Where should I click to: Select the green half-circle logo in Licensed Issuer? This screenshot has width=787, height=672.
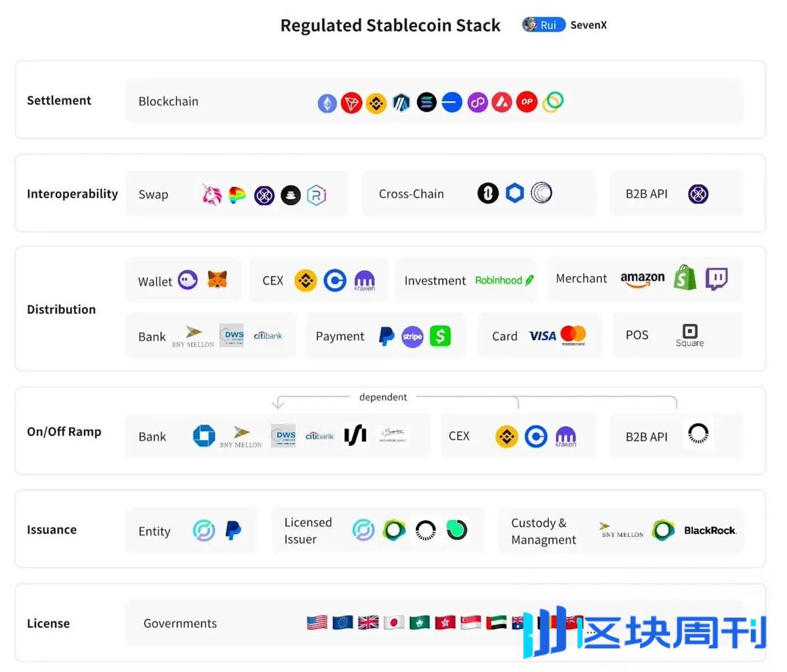[456, 529]
